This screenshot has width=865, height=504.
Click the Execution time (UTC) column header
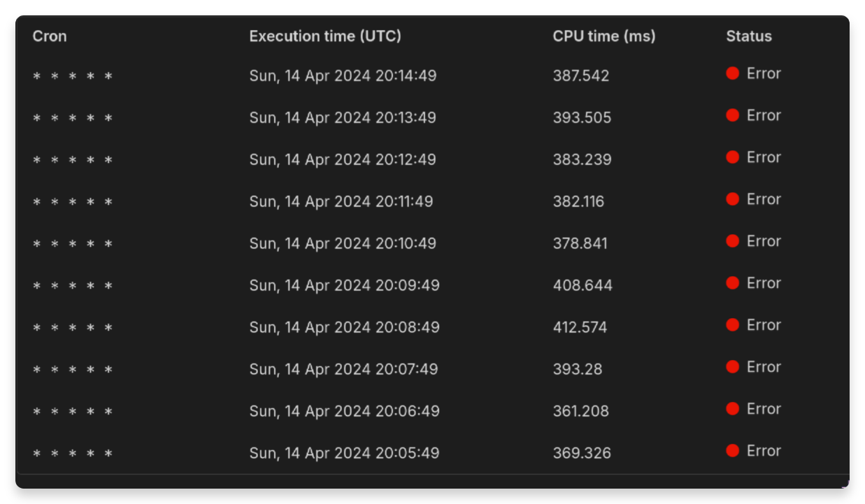pos(325,36)
